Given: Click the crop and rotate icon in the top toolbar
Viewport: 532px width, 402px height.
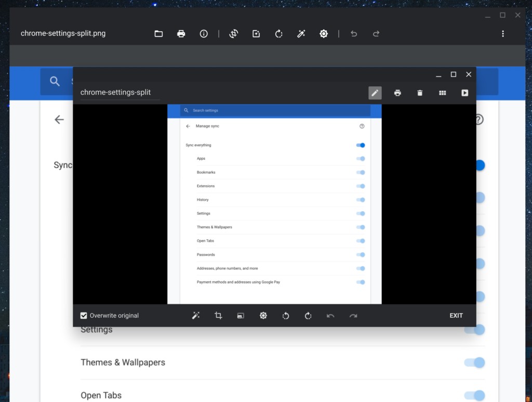Looking at the screenshot, I should 234,34.
